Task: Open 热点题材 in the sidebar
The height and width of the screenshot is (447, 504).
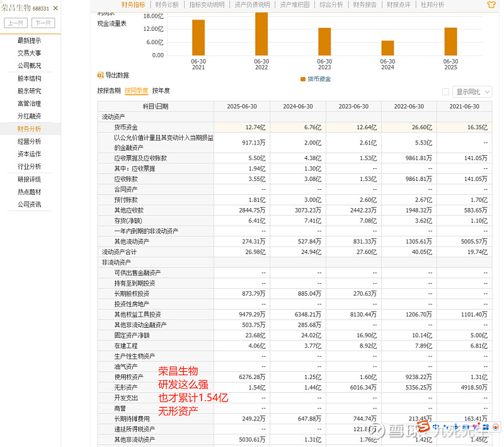Action: (29, 192)
